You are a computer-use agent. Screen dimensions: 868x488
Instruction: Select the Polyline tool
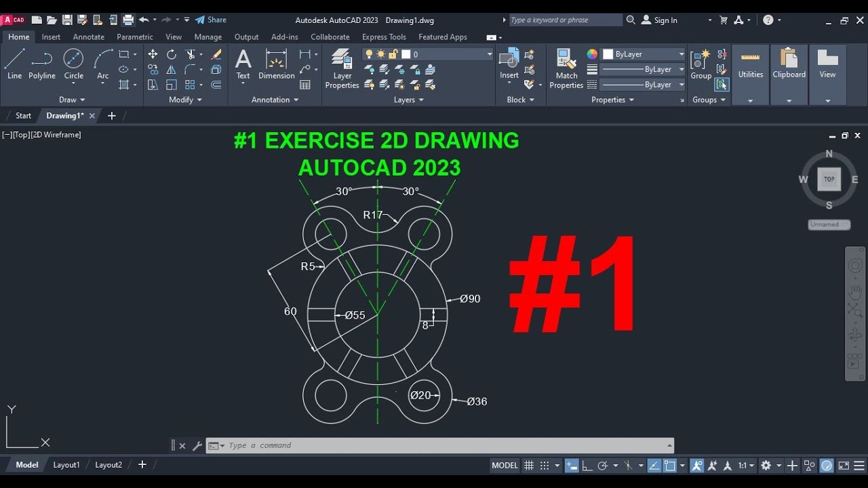[x=42, y=64]
